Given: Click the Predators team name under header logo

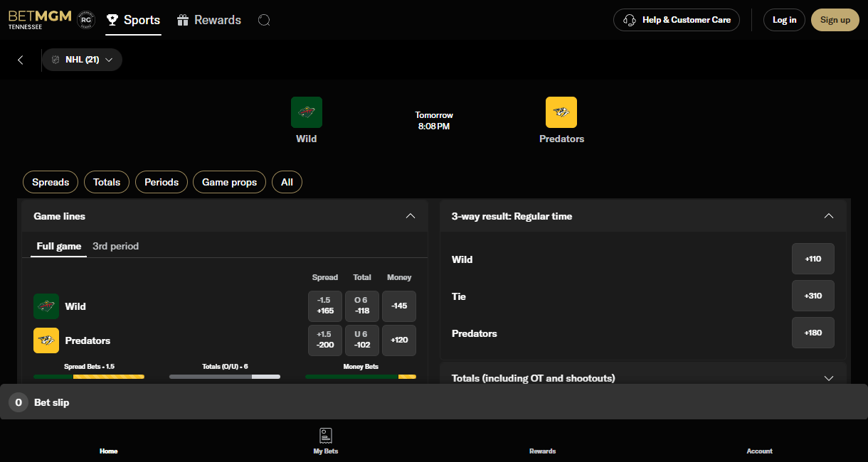Looking at the screenshot, I should 561,139.
